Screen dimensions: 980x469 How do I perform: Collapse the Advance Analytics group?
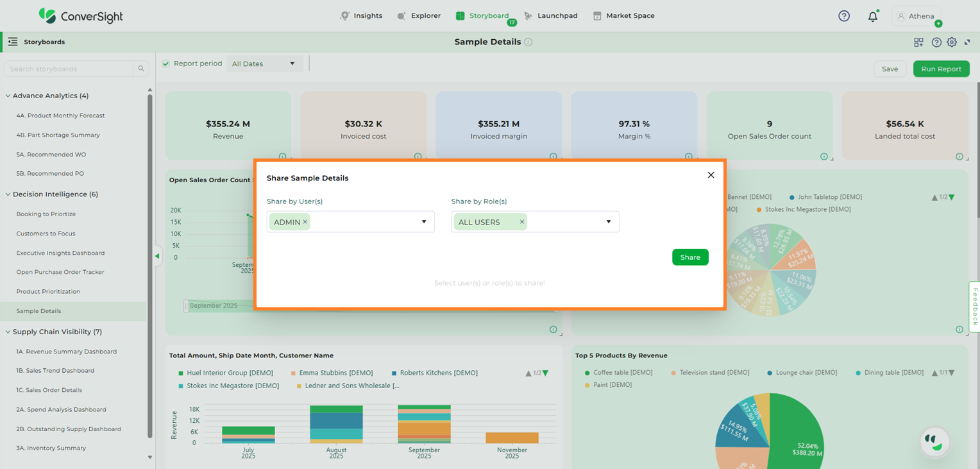pos(8,96)
